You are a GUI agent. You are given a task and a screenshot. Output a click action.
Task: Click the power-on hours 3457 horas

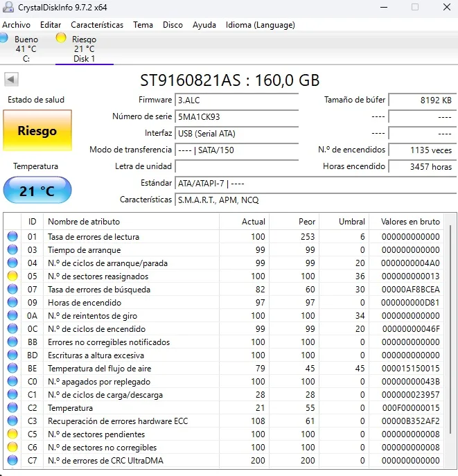point(423,167)
